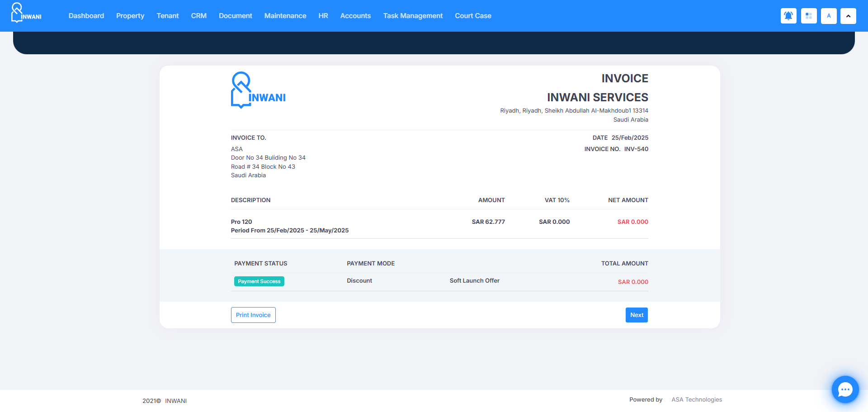The image size is (868, 412).
Task: Open Task Management in the navbar
Action: 413,16
